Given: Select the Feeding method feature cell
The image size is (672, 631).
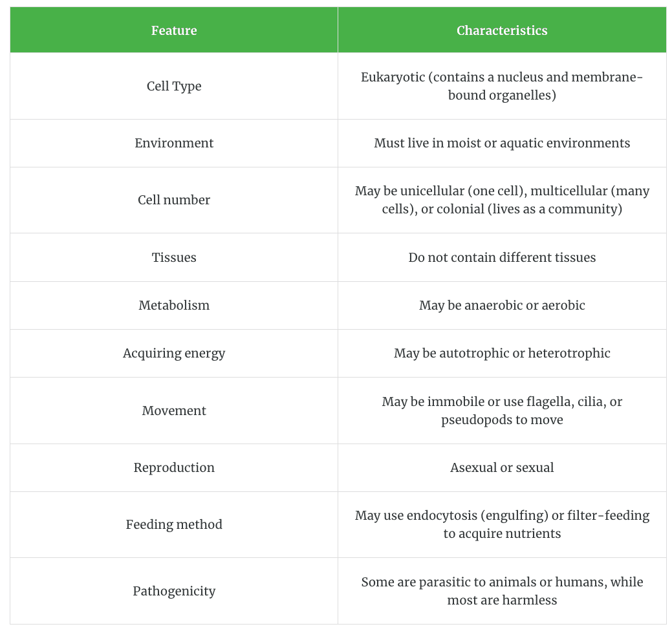Looking at the screenshot, I should [x=174, y=524].
